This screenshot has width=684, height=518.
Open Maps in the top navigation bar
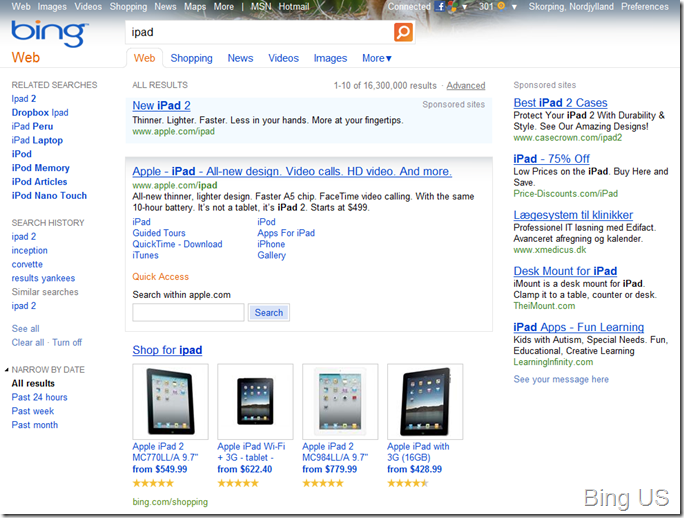click(195, 7)
